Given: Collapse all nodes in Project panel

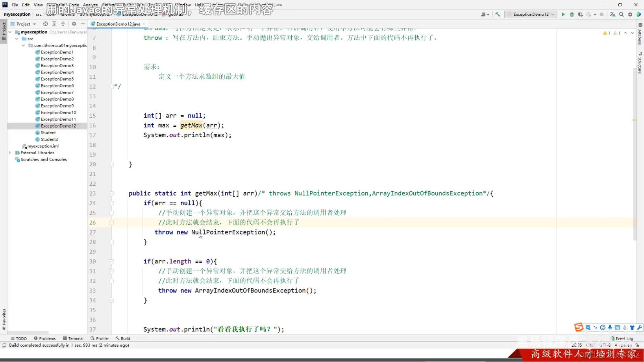Looking at the screenshot, I should pyautogui.click(x=63, y=24).
